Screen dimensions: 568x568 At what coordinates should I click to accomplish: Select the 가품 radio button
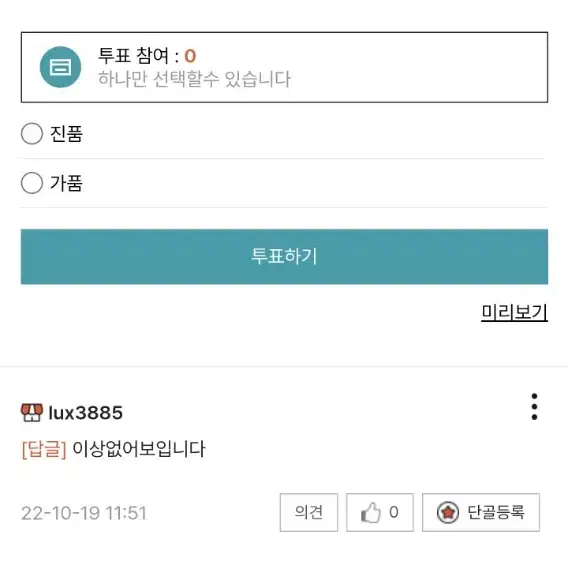pos(32,183)
